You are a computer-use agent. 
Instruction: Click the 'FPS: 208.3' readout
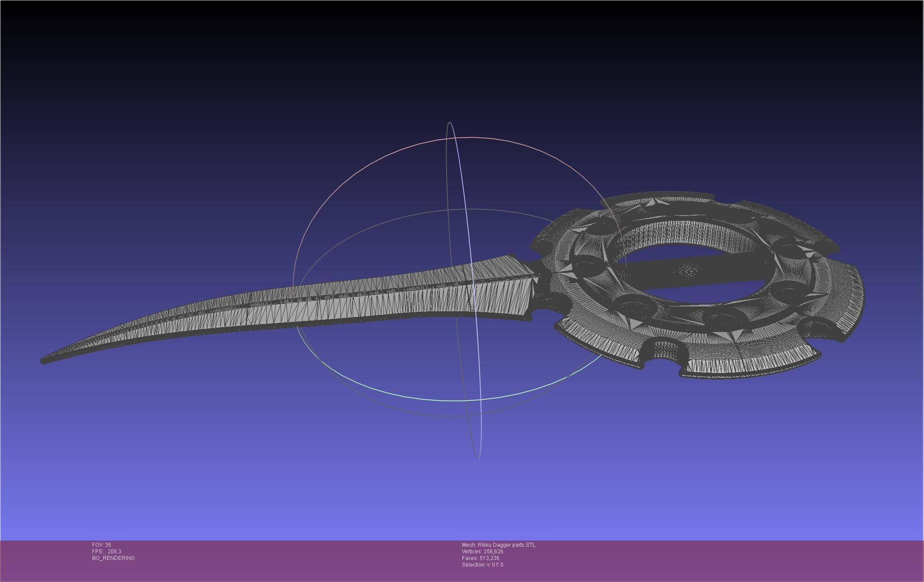[x=107, y=552]
